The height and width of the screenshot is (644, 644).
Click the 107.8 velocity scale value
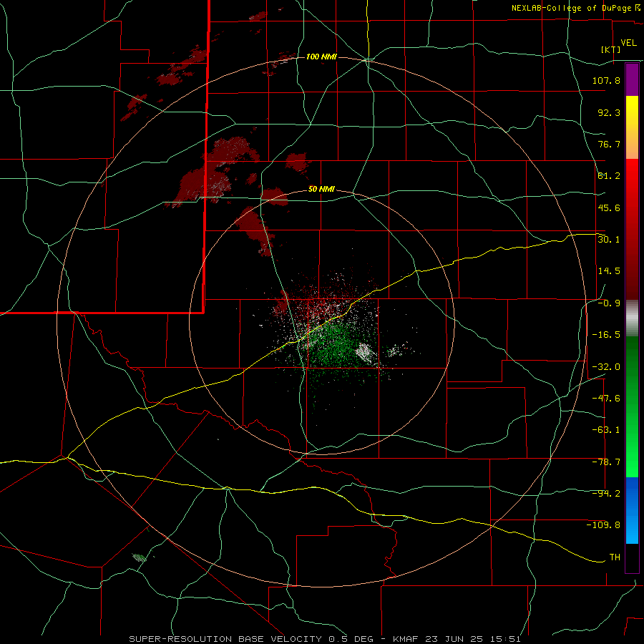(x=606, y=80)
